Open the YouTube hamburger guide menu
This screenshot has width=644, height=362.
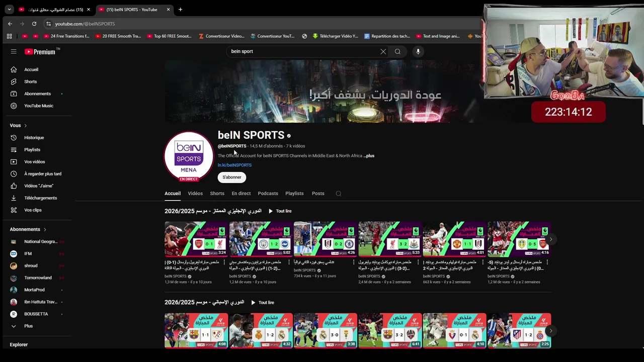click(14, 51)
